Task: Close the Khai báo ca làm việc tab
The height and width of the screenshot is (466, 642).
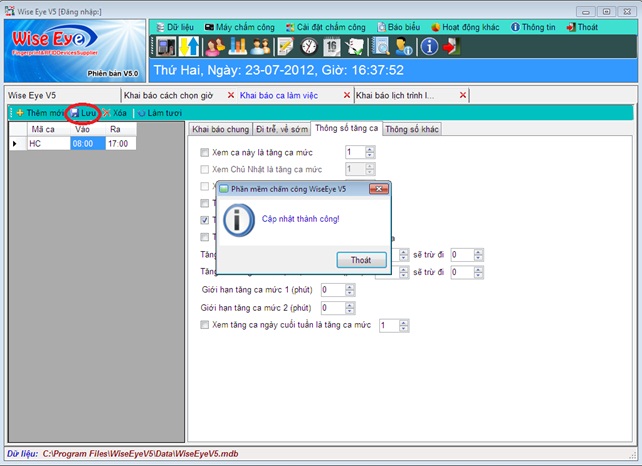Action: [347, 95]
